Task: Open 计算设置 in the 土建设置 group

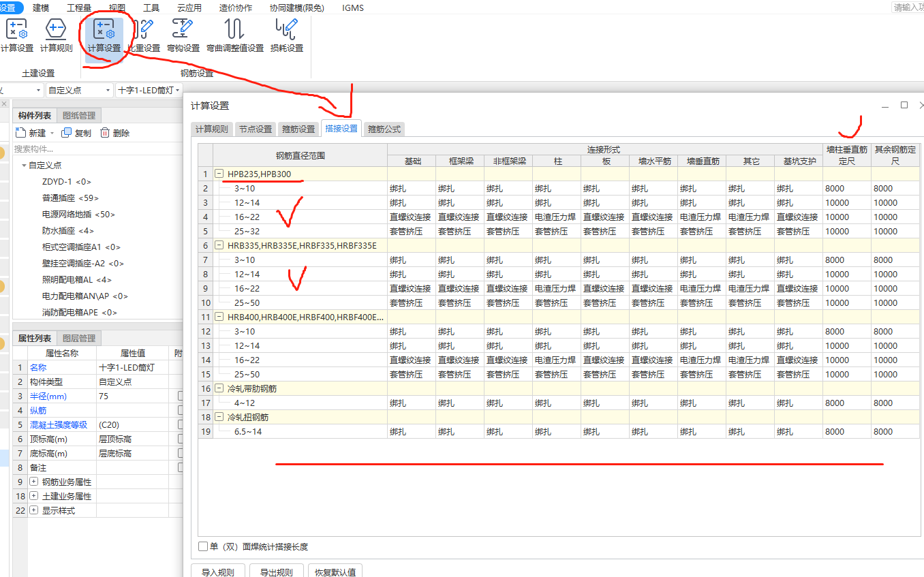Action: [16, 35]
